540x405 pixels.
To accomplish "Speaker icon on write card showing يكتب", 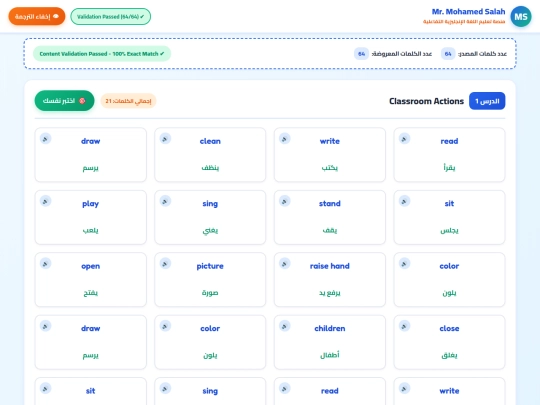I will [x=284, y=139].
